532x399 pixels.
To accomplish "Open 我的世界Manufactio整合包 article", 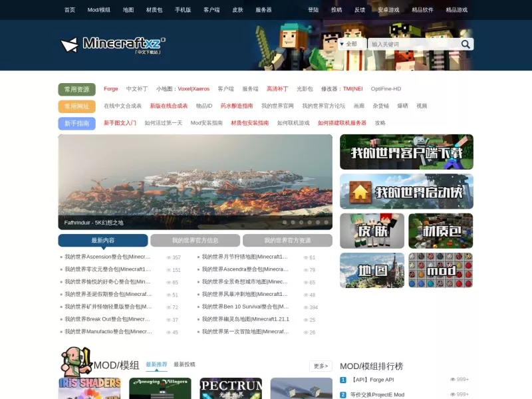I will pos(108,332).
